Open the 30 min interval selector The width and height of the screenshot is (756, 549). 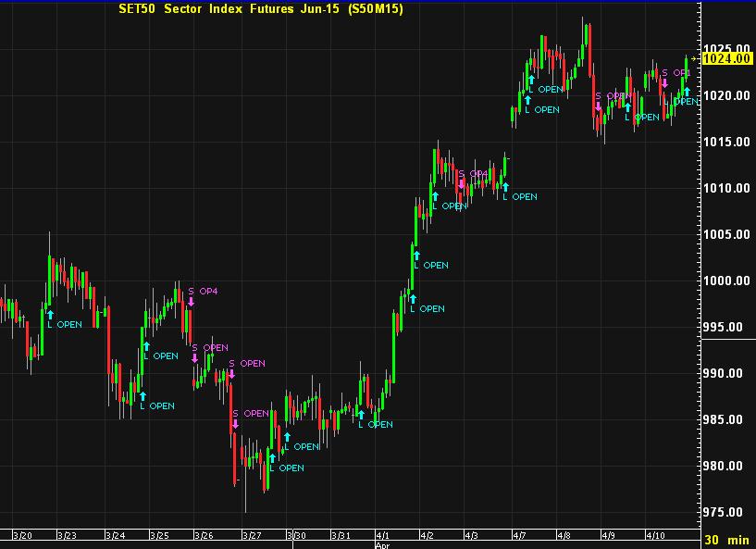[x=726, y=539]
